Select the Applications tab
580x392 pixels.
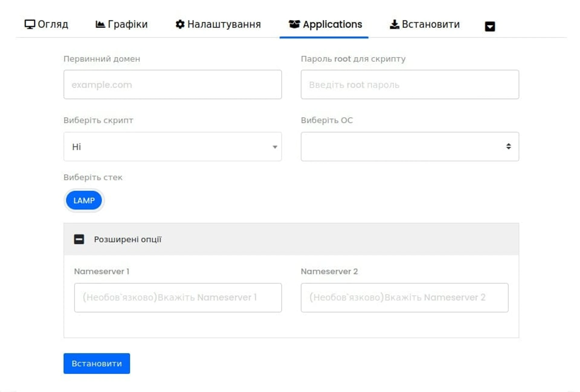tap(325, 24)
